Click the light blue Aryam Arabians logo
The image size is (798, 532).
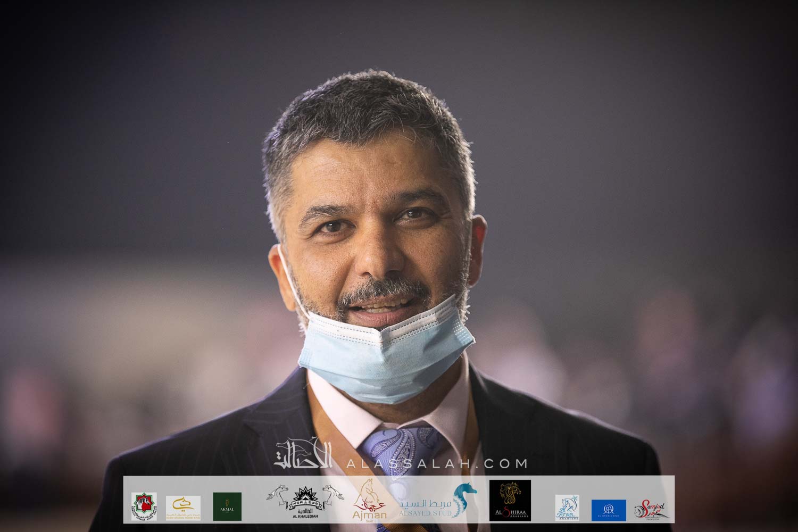[x=567, y=508]
